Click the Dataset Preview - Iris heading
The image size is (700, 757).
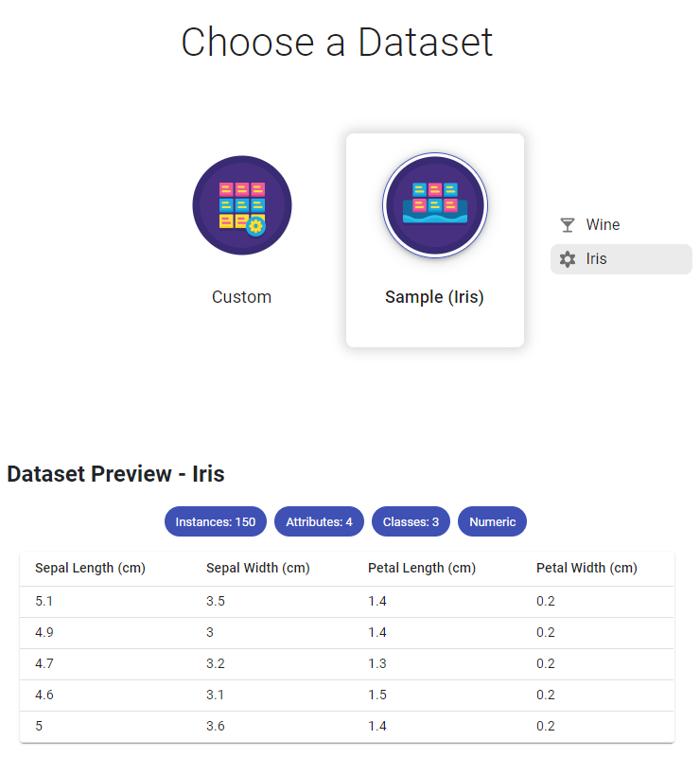pos(115,474)
